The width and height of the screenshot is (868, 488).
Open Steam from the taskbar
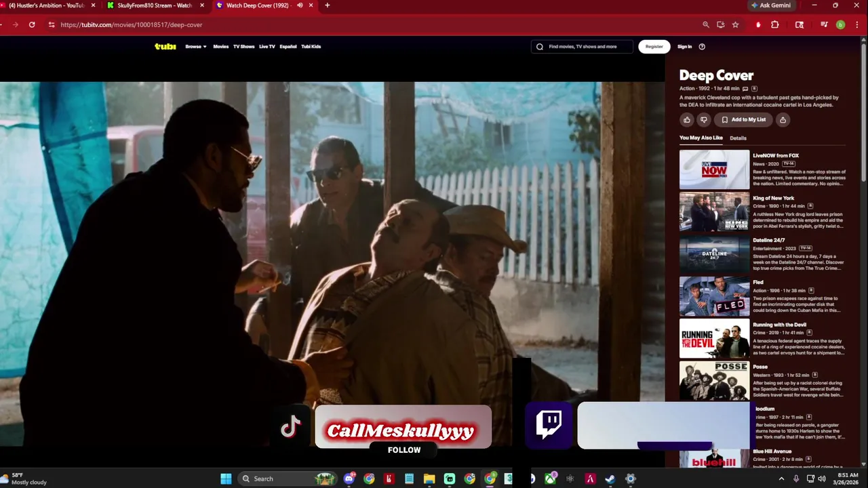[610, 479]
